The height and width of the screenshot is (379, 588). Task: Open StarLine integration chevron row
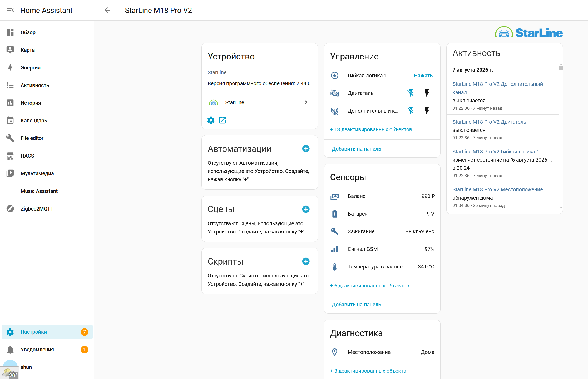point(260,102)
